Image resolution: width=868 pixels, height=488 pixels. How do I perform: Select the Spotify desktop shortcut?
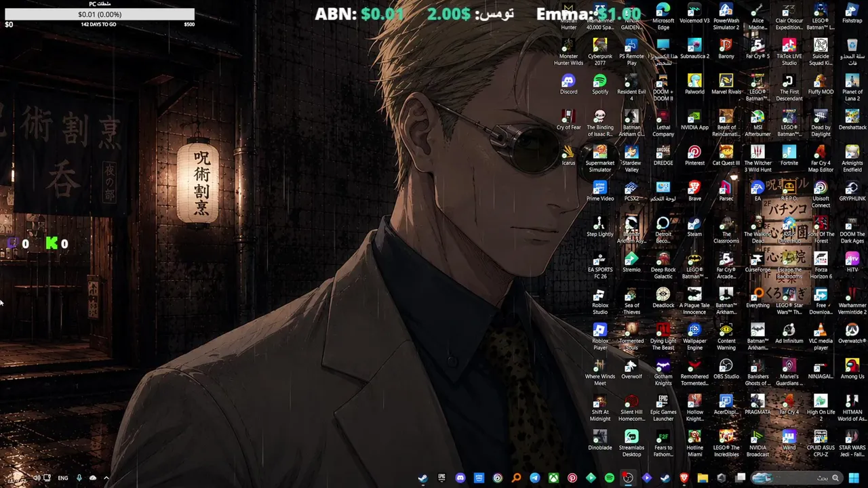click(600, 84)
